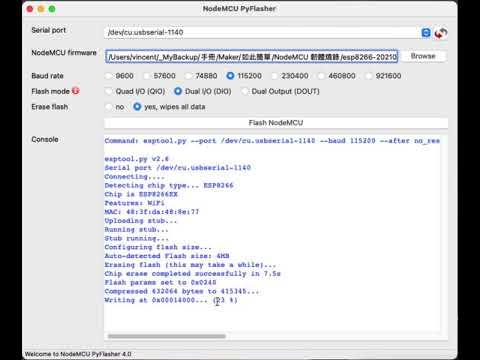
Task: Set Erase flash to no
Action: [x=109, y=107]
